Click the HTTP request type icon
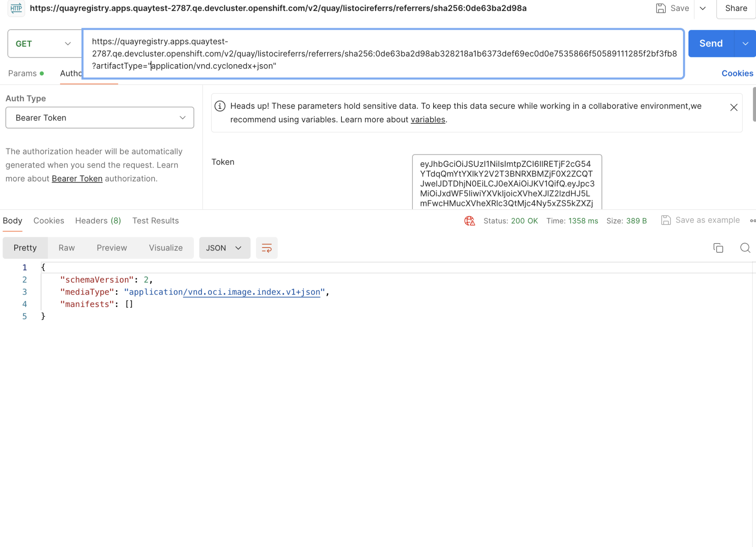The height and width of the screenshot is (547, 756). (x=16, y=8)
